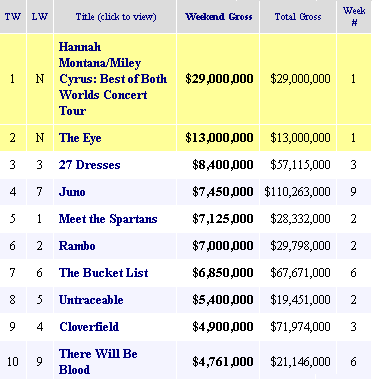
Task: Click The Eye's $13,000,000 weekend gross
Action: click(219, 138)
